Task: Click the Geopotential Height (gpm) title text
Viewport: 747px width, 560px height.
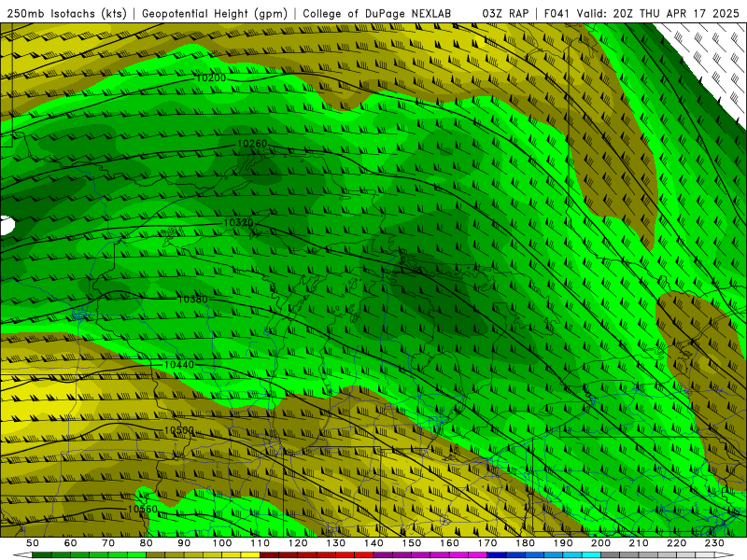Action: coord(215,14)
